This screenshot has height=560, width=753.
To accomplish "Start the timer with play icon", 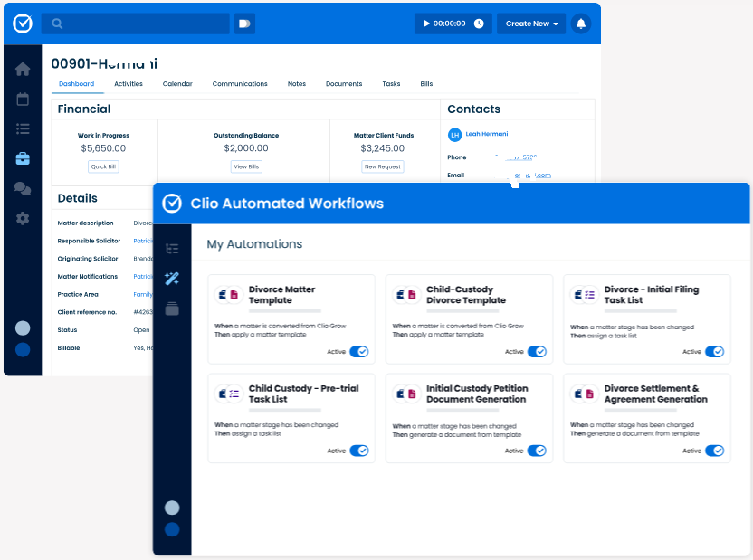I will point(426,24).
